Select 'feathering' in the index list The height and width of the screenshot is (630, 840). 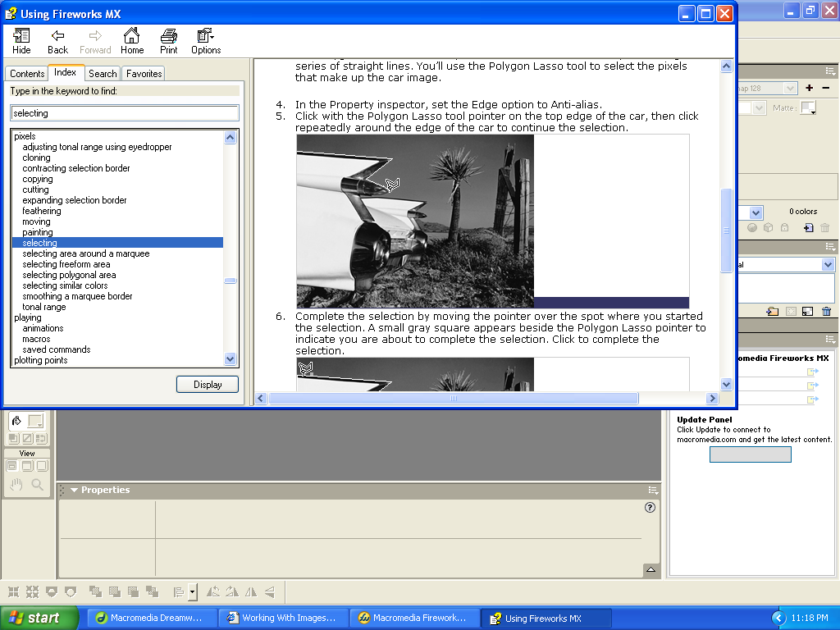point(42,211)
